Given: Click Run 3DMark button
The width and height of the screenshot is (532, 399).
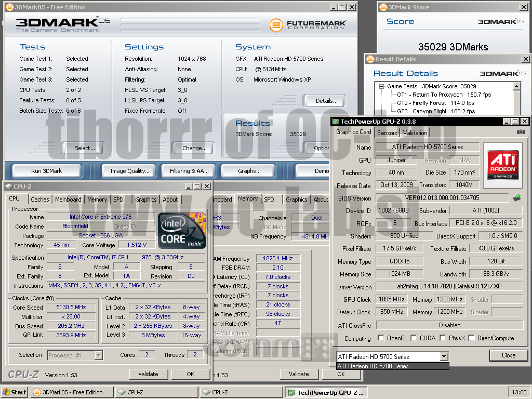Looking at the screenshot, I should 46,171.
